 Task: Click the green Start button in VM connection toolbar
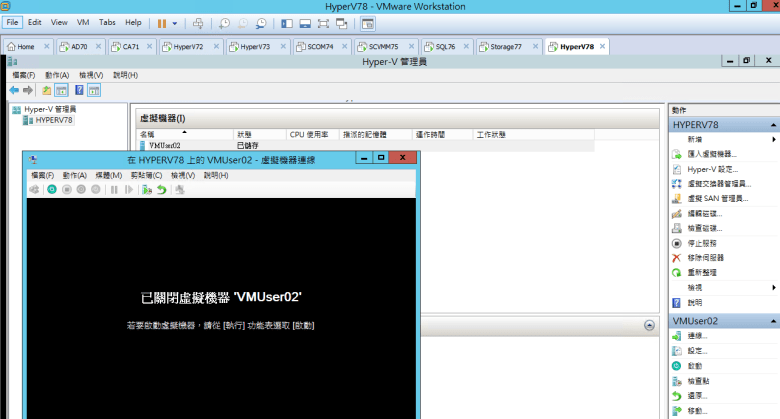click(51, 189)
